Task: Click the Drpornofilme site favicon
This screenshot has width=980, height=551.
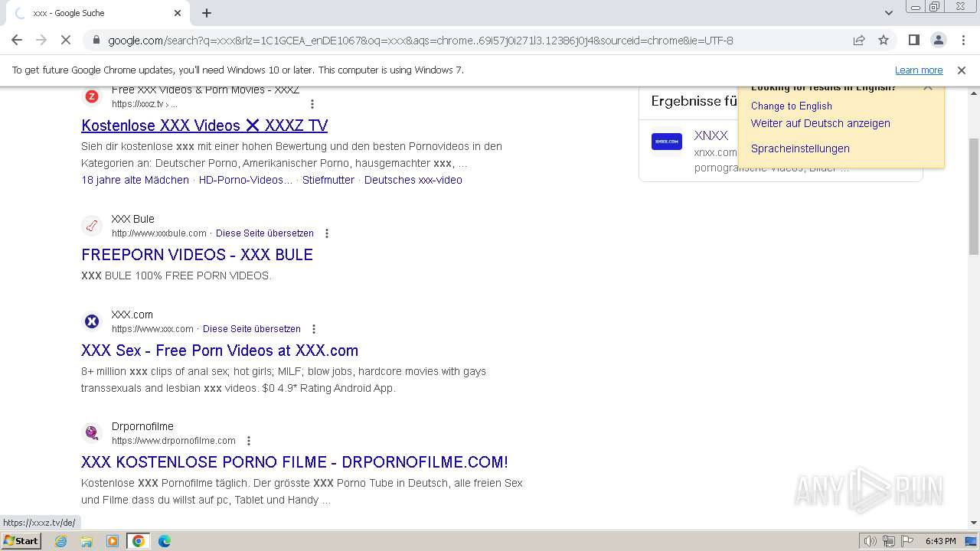Action: (92, 433)
